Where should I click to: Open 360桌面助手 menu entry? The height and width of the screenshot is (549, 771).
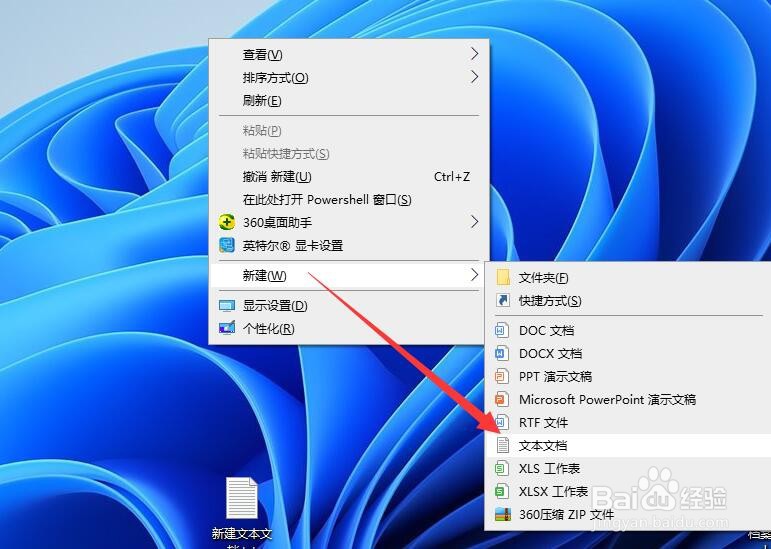(x=349, y=222)
